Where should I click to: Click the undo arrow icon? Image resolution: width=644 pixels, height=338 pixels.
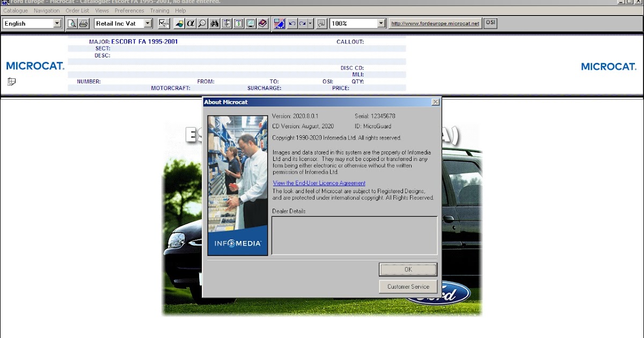coord(291,23)
